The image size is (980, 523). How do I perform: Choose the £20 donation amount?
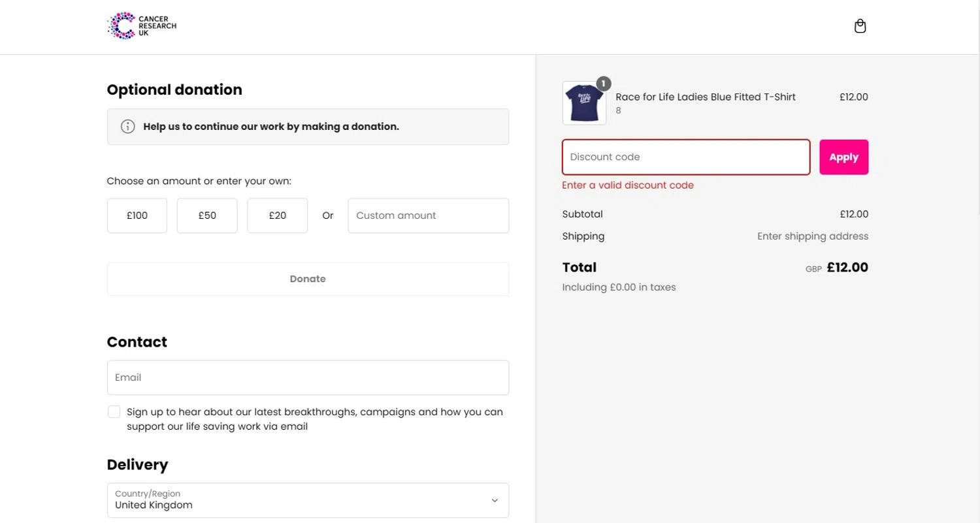(x=277, y=215)
